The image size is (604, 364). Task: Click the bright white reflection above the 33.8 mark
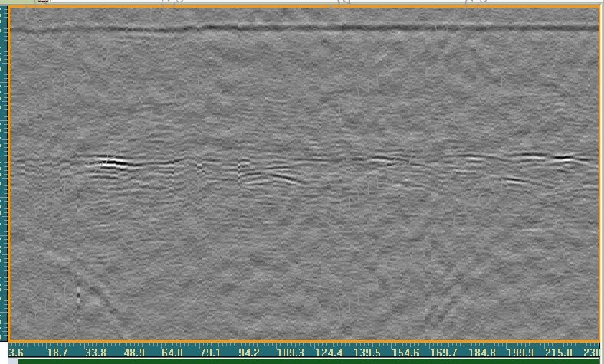[112, 162]
